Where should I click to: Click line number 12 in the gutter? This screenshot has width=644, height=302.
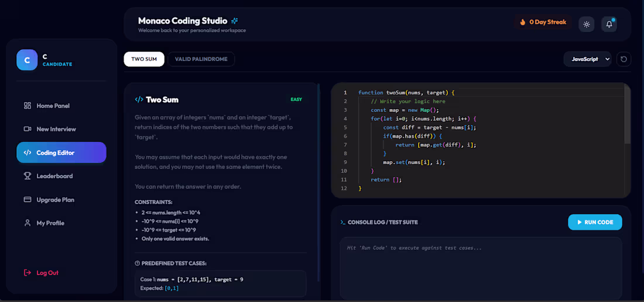pos(344,188)
